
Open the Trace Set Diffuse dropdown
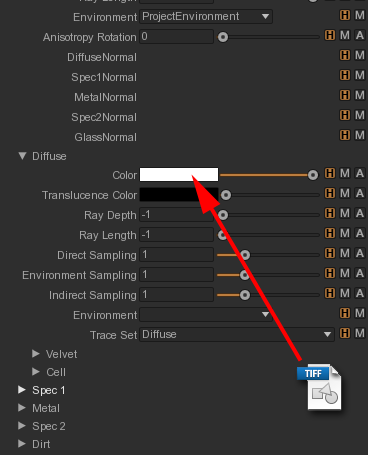click(x=237, y=334)
